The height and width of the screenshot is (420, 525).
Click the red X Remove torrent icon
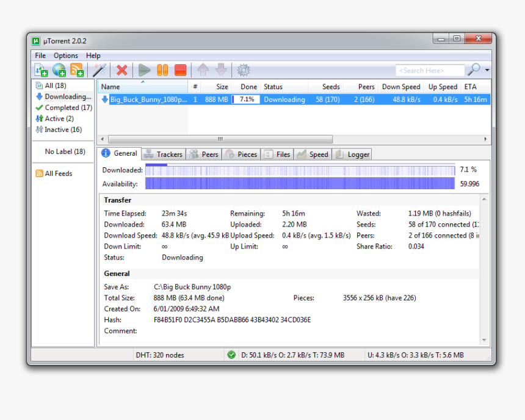122,70
